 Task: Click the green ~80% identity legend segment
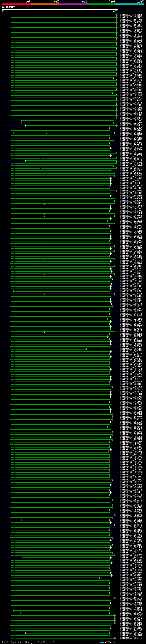pyautogui.click(x=101, y=4)
